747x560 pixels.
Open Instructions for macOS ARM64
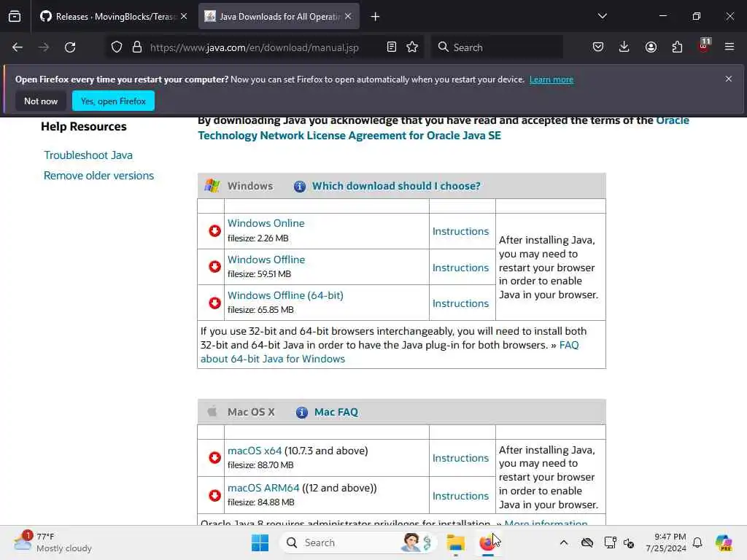pos(461,496)
